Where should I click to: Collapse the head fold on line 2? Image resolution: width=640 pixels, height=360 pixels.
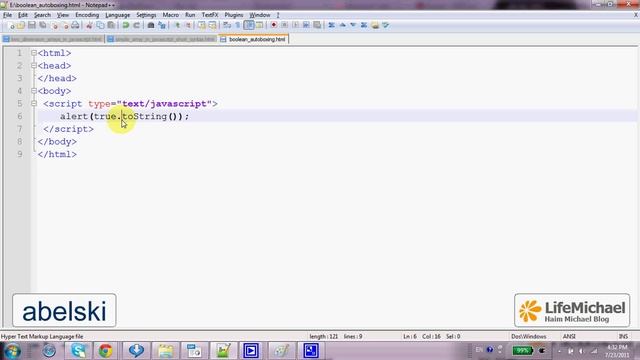coord(34,66)
